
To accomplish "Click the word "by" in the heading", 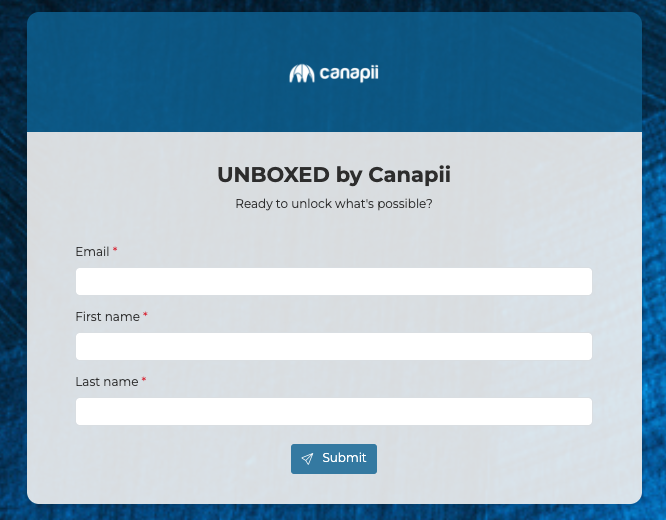I will (x=348, y=176).
